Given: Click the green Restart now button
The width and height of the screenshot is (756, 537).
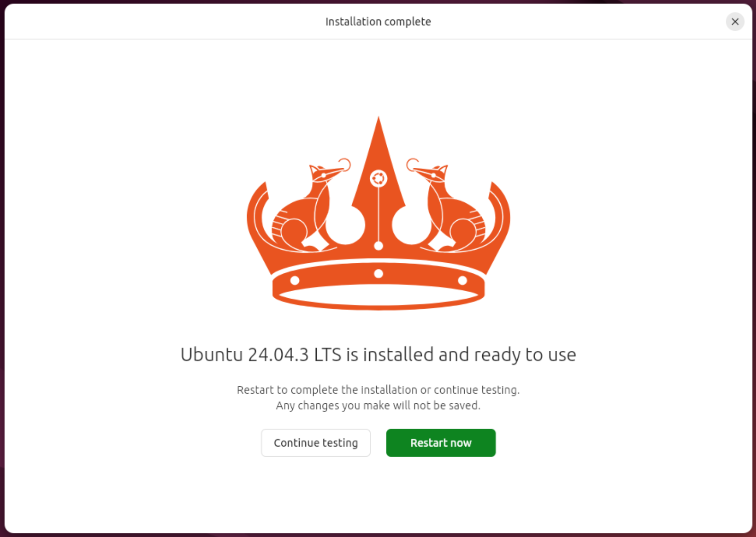Looking at the screenshot, I should [x=441, y=443].
